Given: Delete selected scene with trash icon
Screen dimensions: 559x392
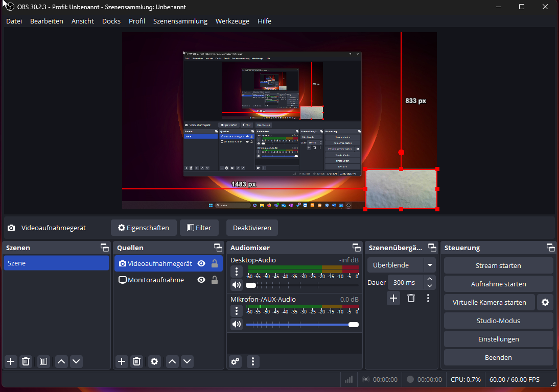Looking at the screenshot, I should [26, 361].
